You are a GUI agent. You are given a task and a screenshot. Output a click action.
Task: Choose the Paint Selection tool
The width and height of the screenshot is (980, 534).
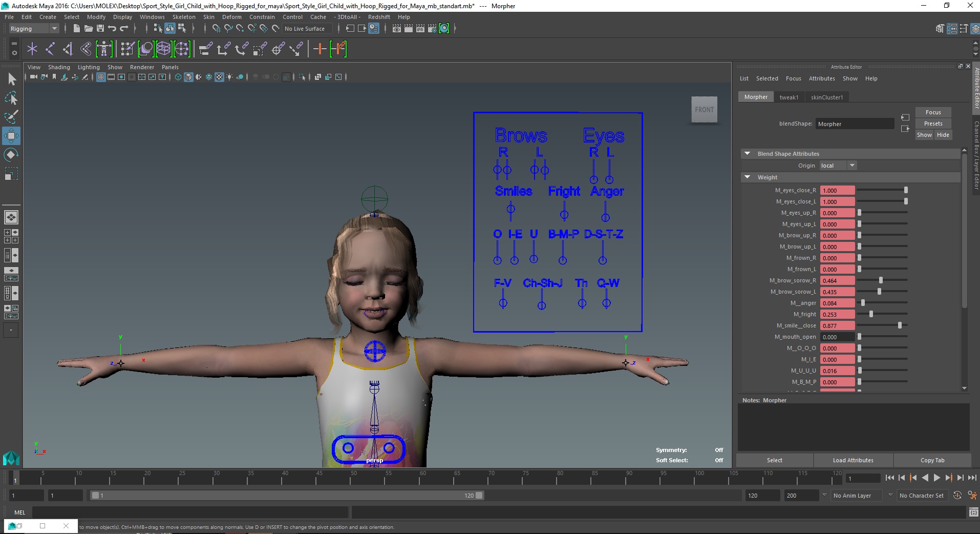point(11,117)
